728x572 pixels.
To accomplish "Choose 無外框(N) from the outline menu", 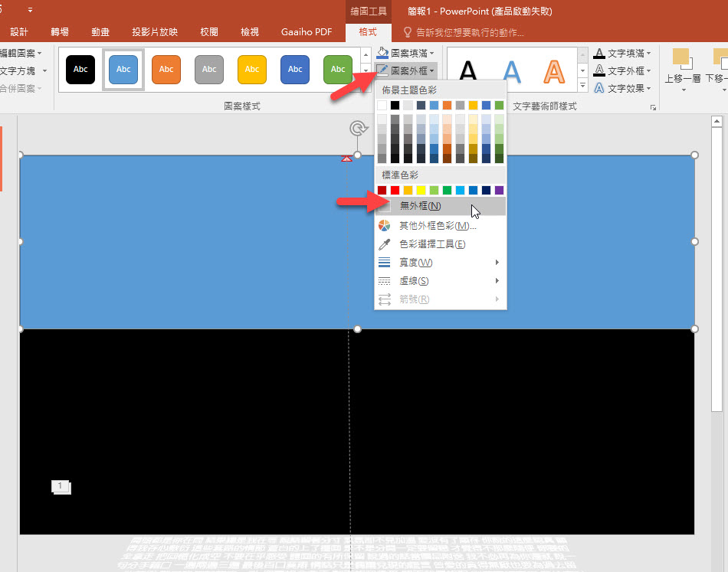I will pyautogui.click(x=440, y=206).
